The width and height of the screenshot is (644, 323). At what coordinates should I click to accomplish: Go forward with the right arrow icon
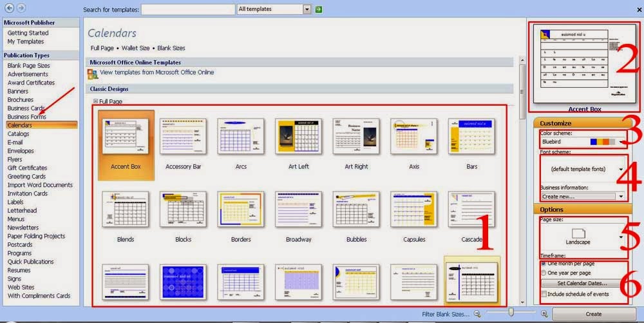point(21,8)
